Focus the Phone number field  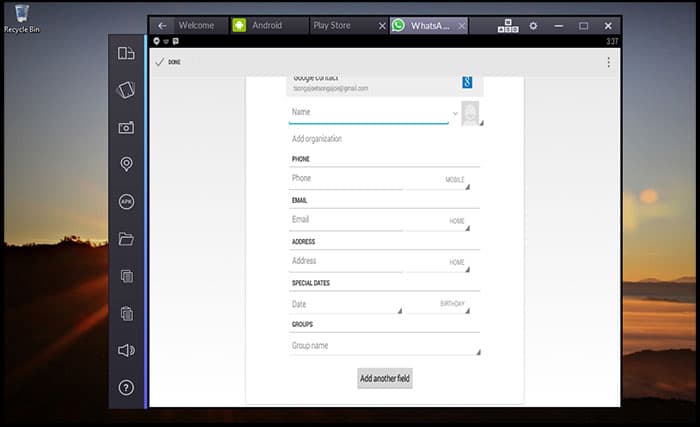346,179
